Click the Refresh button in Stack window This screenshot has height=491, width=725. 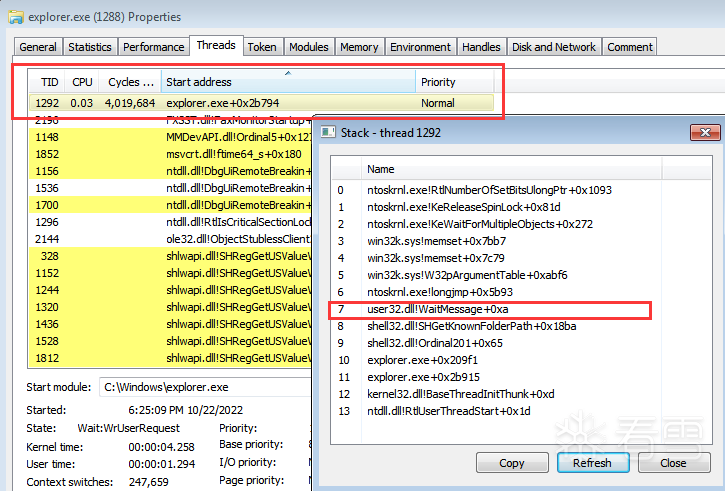(592, 463)
